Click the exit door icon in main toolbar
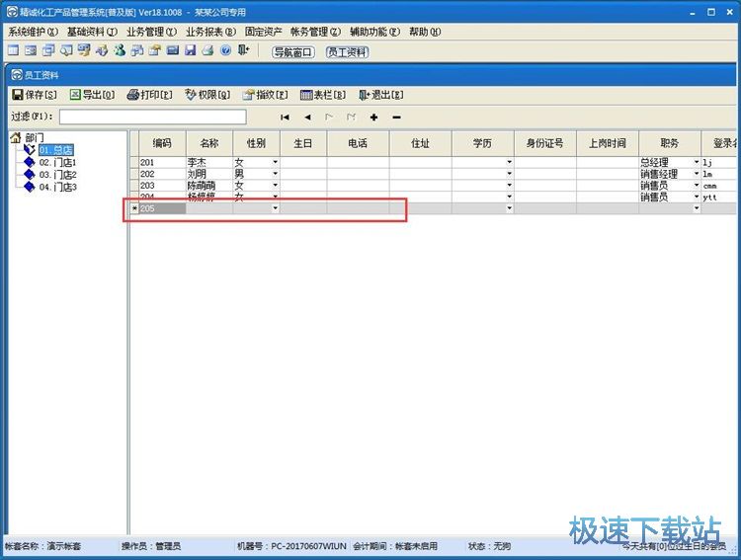Viewport: 741px width, 560px height. tap(244, 50)
